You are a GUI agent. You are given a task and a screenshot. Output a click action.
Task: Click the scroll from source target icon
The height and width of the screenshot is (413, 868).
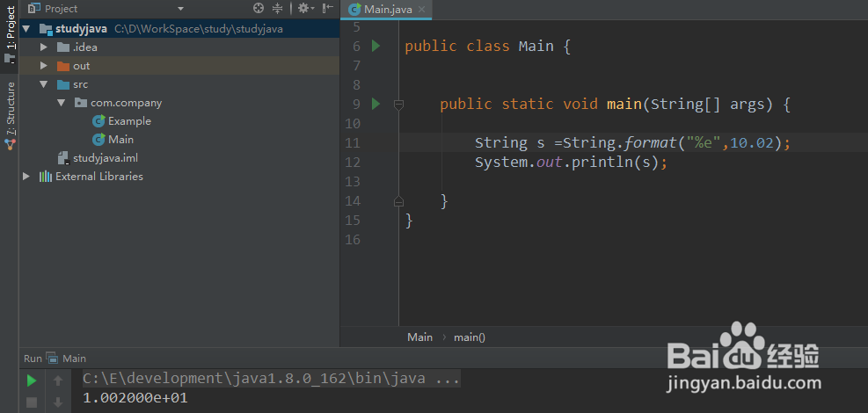coord(259,8)
